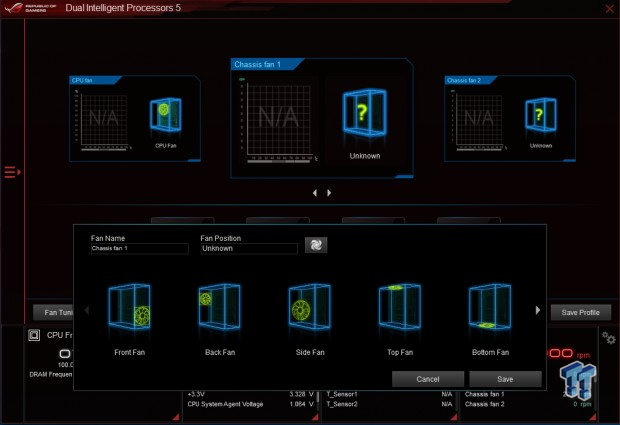Click Cancel in fan dialog
This screenshot has width=620, height=425.
click(428, 379)
